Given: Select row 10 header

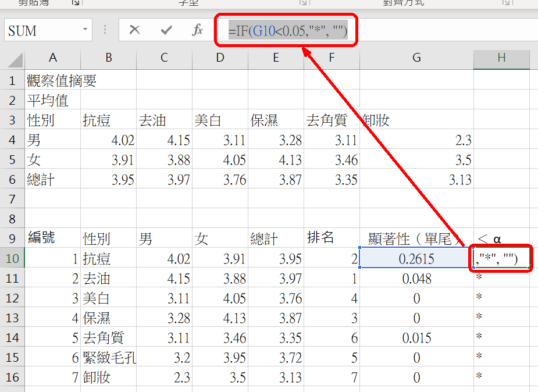Looking at the screenshot, I should 12,258.
